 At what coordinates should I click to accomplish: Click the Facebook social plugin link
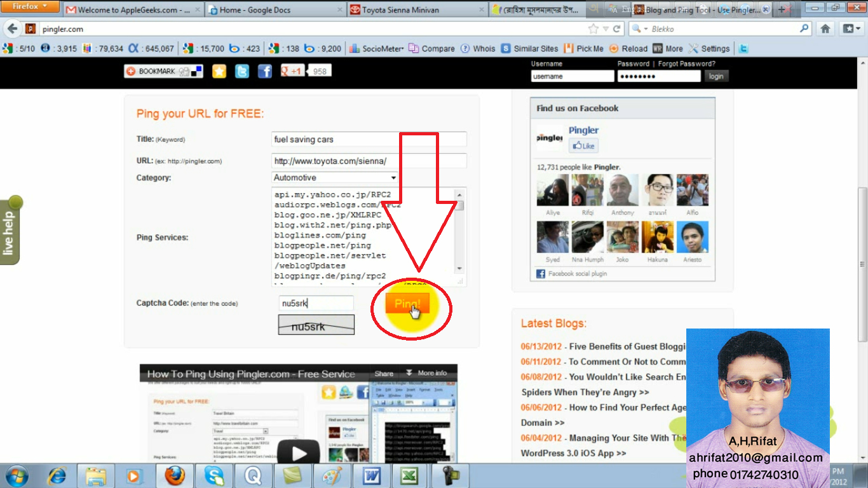coord(577,274)
